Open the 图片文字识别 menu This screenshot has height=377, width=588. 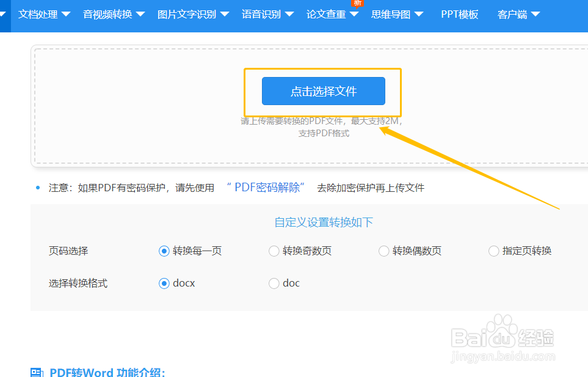(187, 14)
